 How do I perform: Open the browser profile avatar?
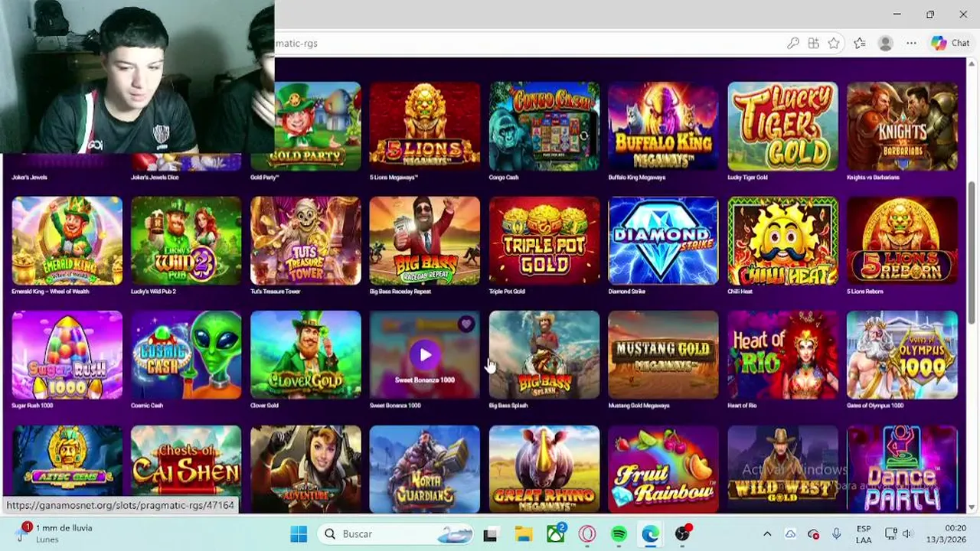click(x=886, y=44)
